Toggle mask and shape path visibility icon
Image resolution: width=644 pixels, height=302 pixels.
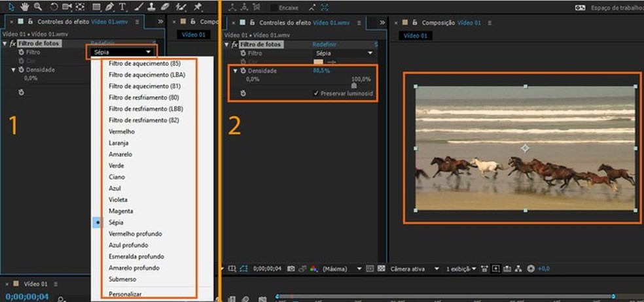[x=243, y=269]
